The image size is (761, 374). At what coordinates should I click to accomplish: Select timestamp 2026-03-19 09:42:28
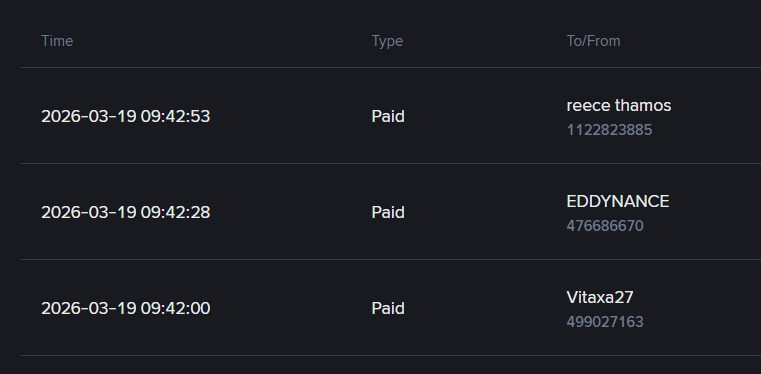126,212
